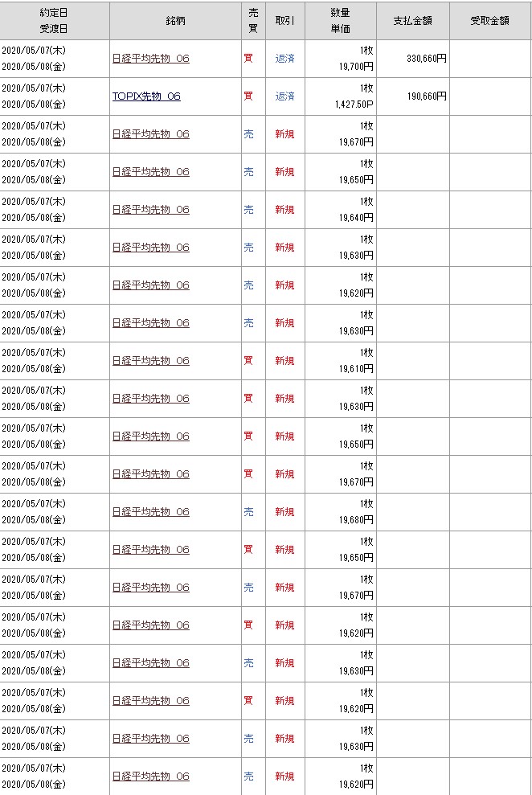Open 日経平均先物 06 in the 19,650円 売 row
532x795 pixels.
pyautogui.click(x=150, y=172)
